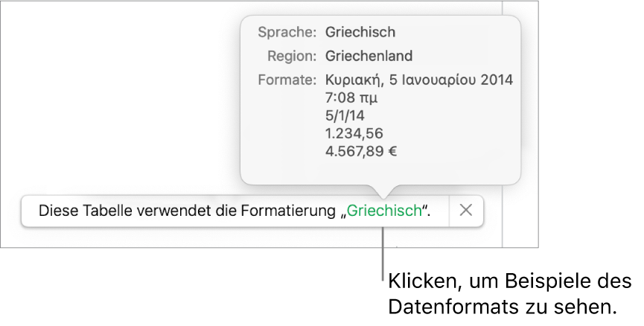This screenshot has height=326, width=644.
Task: Click the green "Griechisch" formatting link
Action: pyautogui.click(x=384, y=211)
